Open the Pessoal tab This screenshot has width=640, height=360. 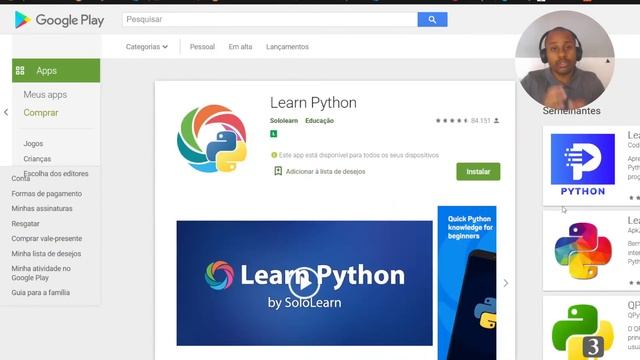tap(202, 47)
